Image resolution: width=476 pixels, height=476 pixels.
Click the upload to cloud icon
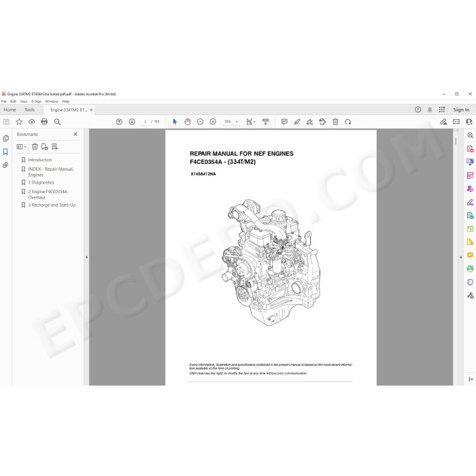[31, 122]
